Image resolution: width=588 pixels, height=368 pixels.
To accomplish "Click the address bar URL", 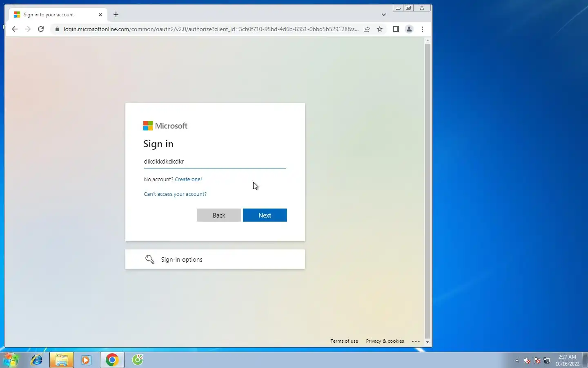I will [x=211, y=29].
